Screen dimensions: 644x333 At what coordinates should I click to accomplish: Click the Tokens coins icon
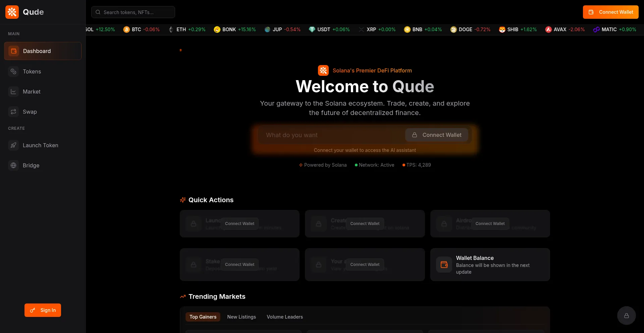coord(13,71)
